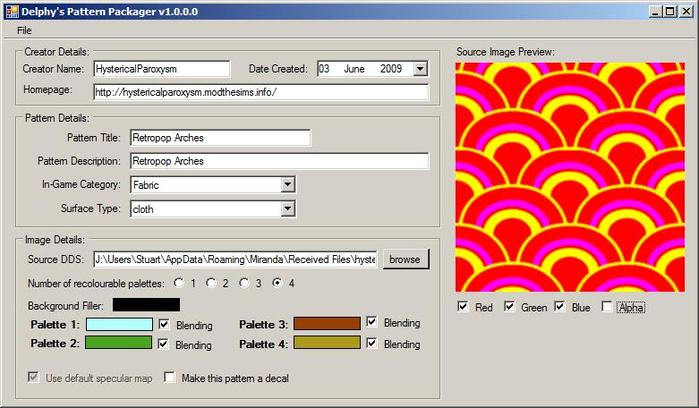Click the Palette 2 green swatch

point(119,342)
